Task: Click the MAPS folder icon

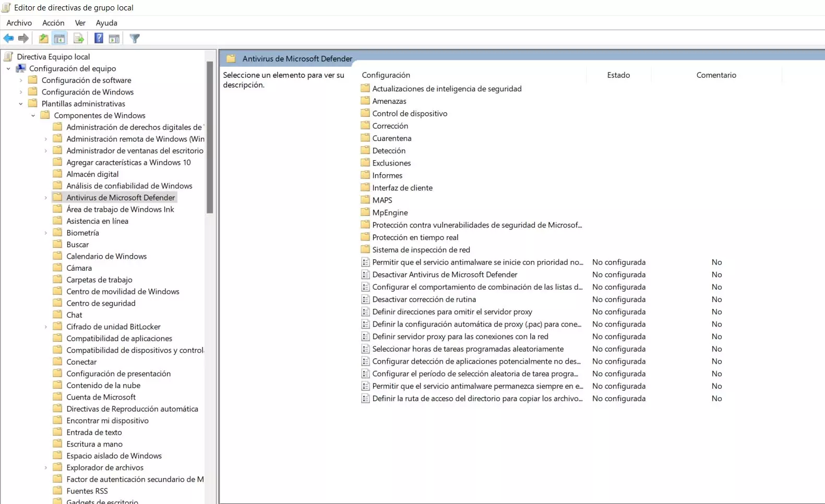Action: coord(365,200)
